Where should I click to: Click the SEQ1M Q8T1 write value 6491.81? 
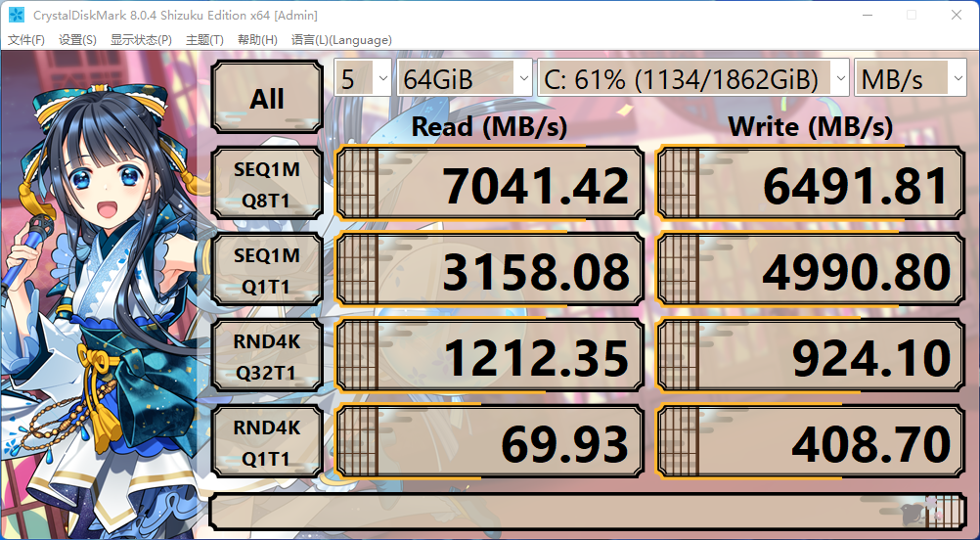[810, 184]
